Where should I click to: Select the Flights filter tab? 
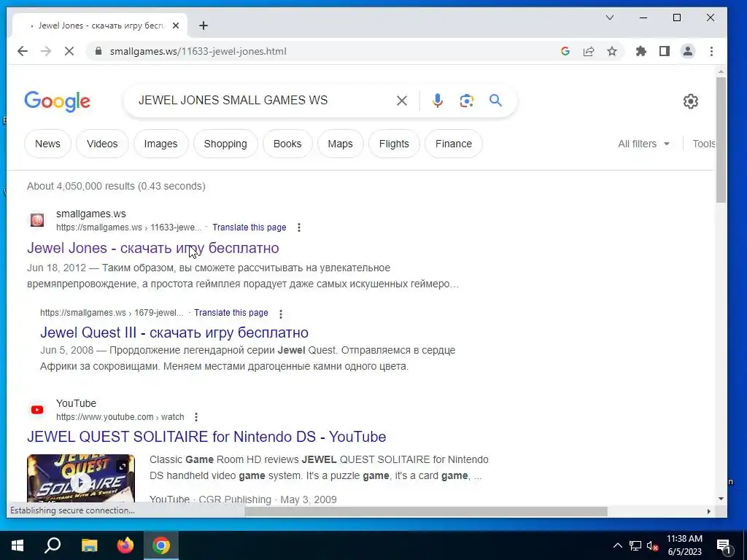394,144
